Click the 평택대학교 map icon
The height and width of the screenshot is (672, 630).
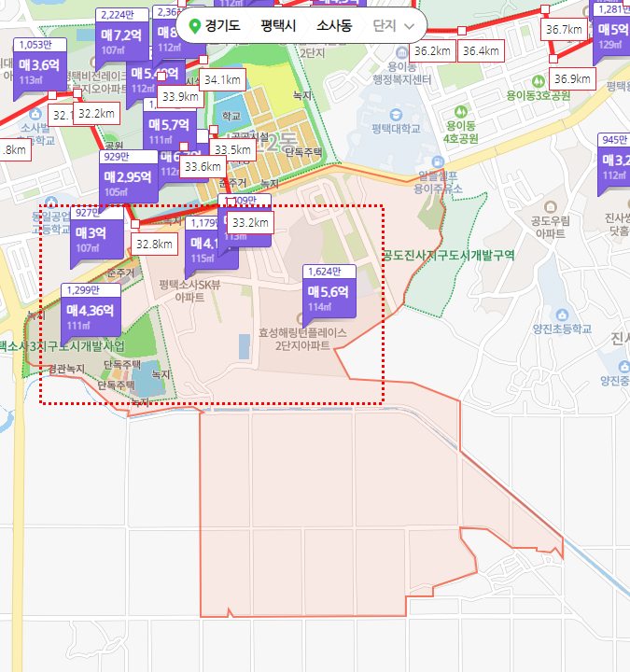pyautogui.click(x=396, y=115)
